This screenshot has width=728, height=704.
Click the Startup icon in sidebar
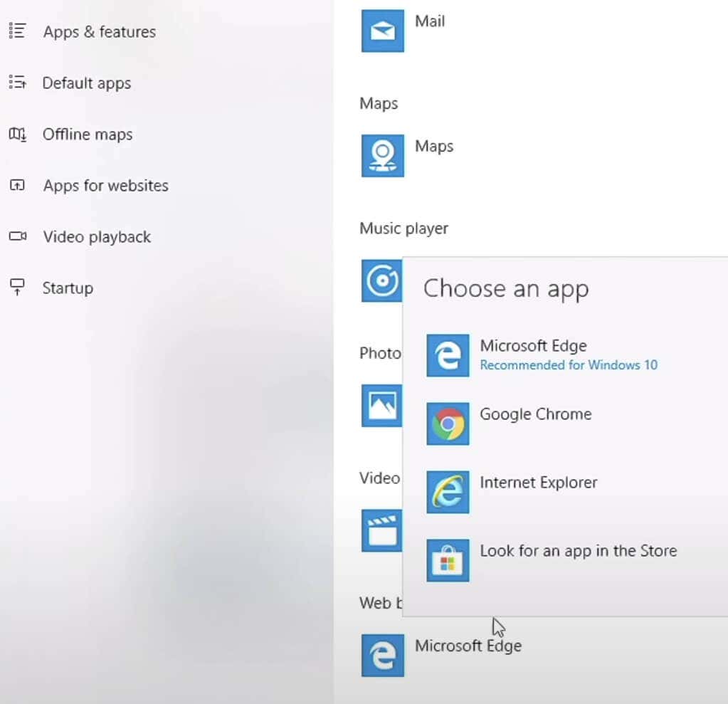[x=17, y=287]
